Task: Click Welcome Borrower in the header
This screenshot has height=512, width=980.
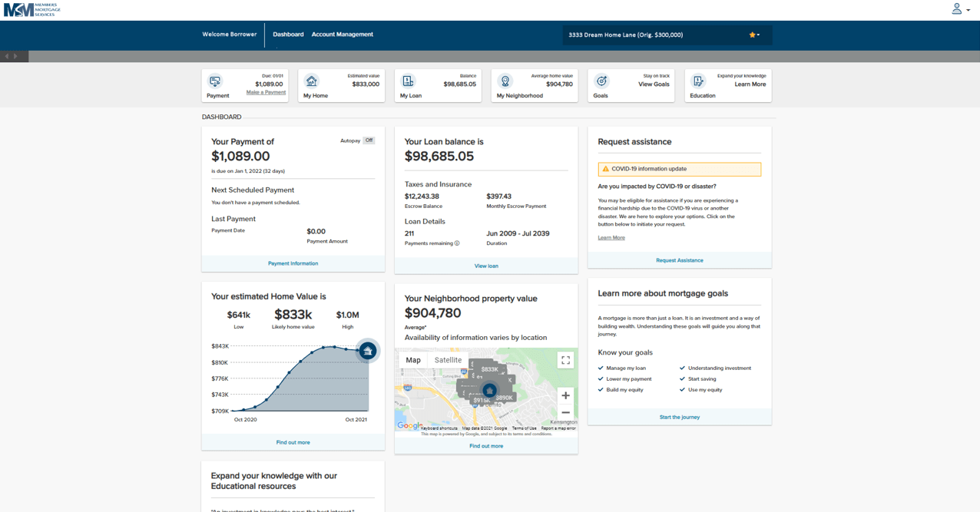Action: click(x=229, y=35)
